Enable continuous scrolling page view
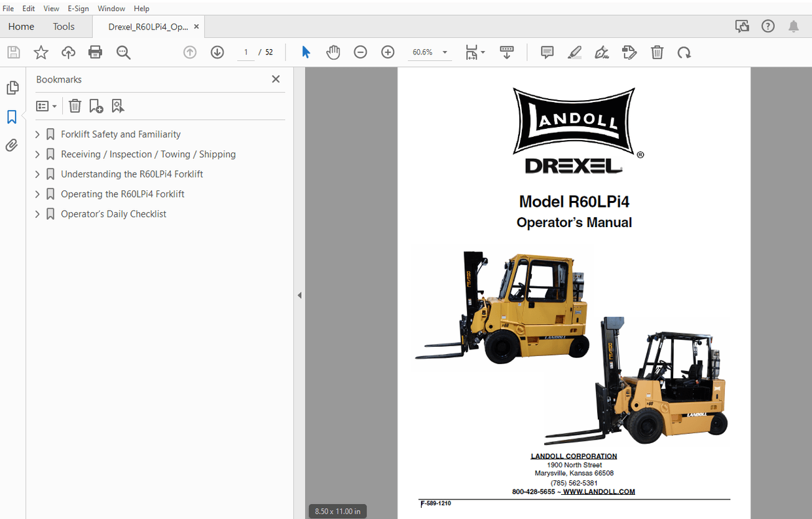Screen dimensions: 812x519 pos(507,52)
